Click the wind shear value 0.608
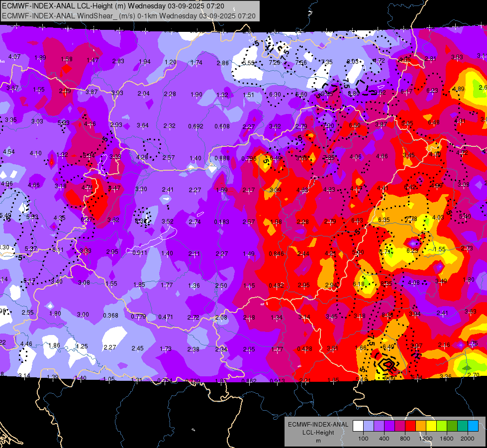Viewport: 487px width, 448px height. 222,126
